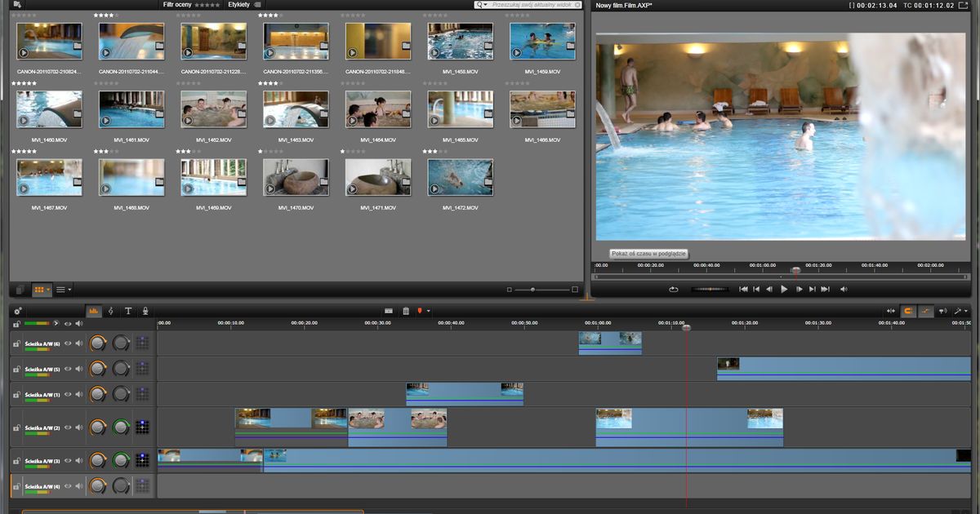Open the 'Etykiety' tags filter
Viewport: 980px width, 514px height.
coord(244,4)
